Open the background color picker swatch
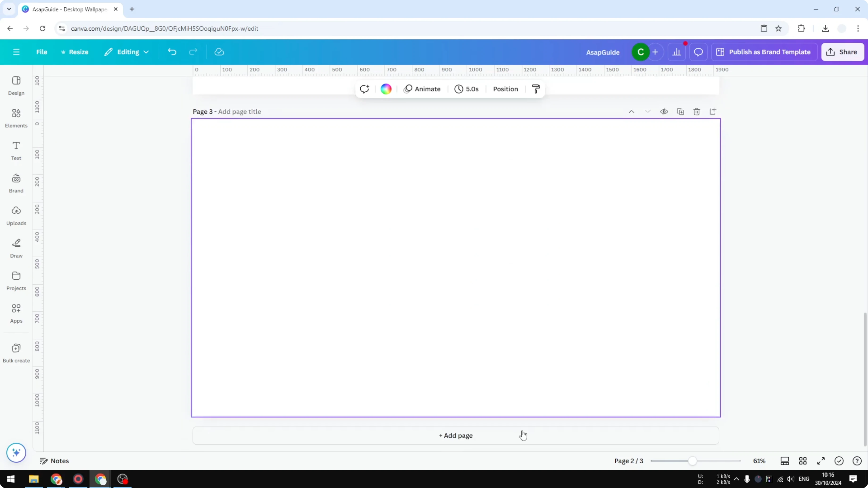 (386, 89)
